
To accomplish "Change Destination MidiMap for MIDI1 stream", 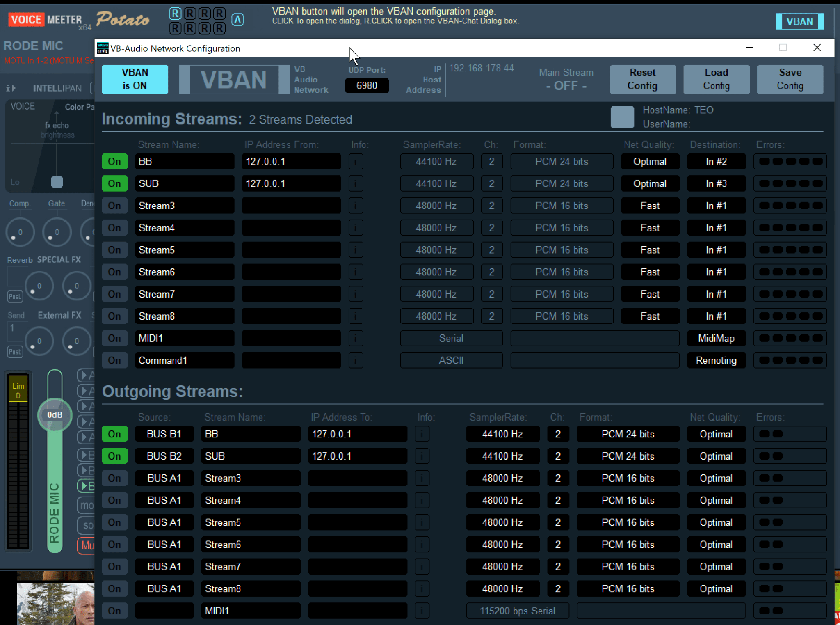I will 716,338.
